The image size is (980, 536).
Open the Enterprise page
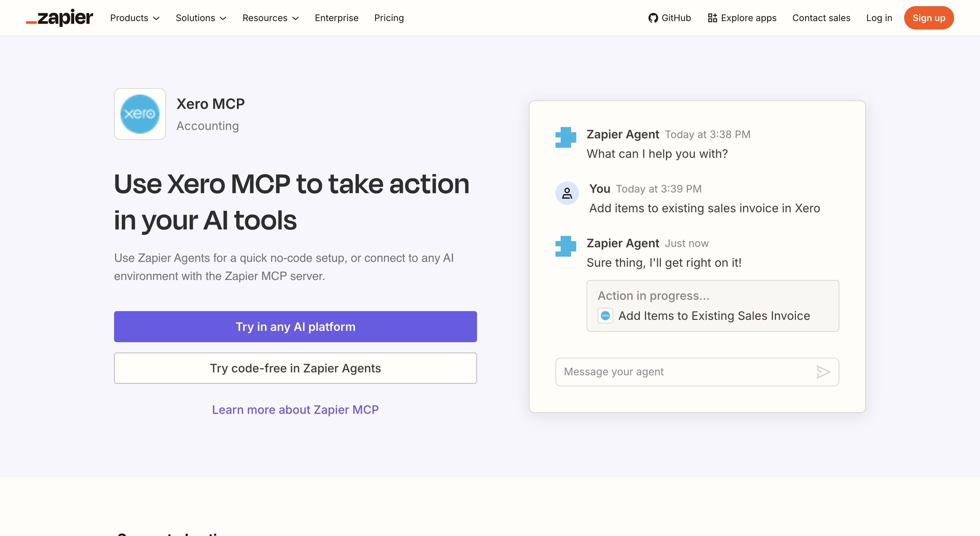[x=336, y=18]
